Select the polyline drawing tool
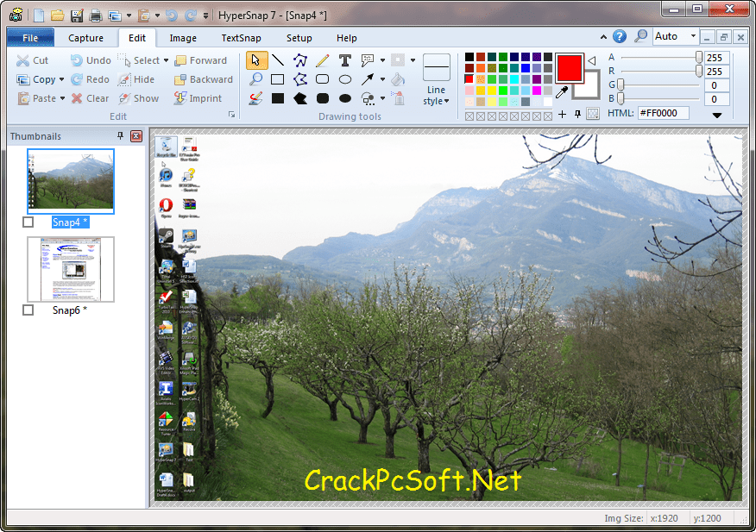 [299, 60]
